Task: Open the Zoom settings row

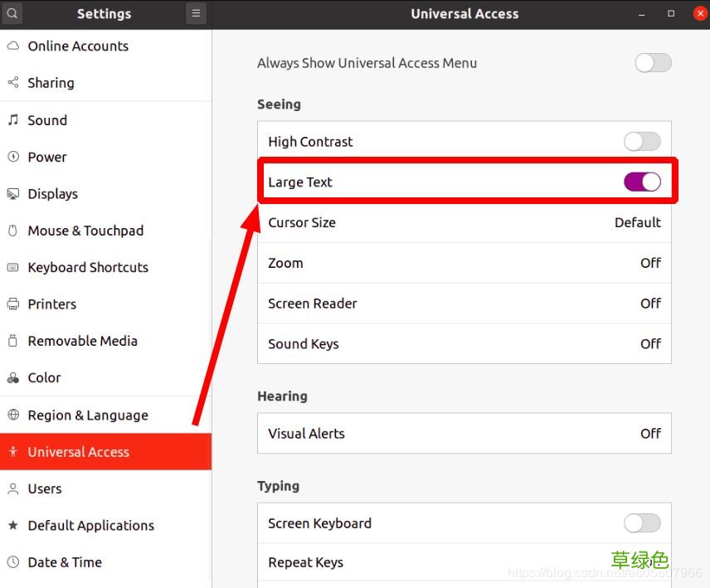Action: pyautogui.click(x=464, y=263)
